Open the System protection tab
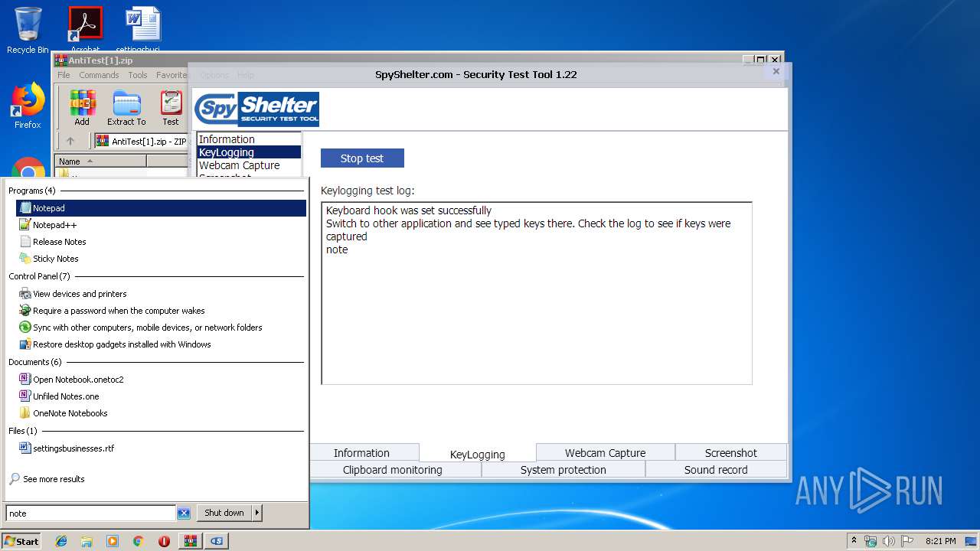Image resolution: width=980 pixels, height=551 pixels. pyautogui.click(x=563, y=470)
